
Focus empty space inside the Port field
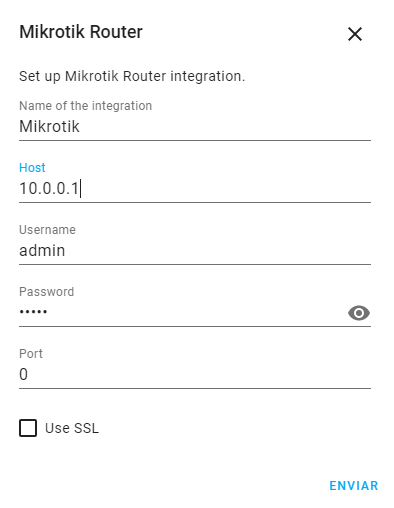(200, 374)
